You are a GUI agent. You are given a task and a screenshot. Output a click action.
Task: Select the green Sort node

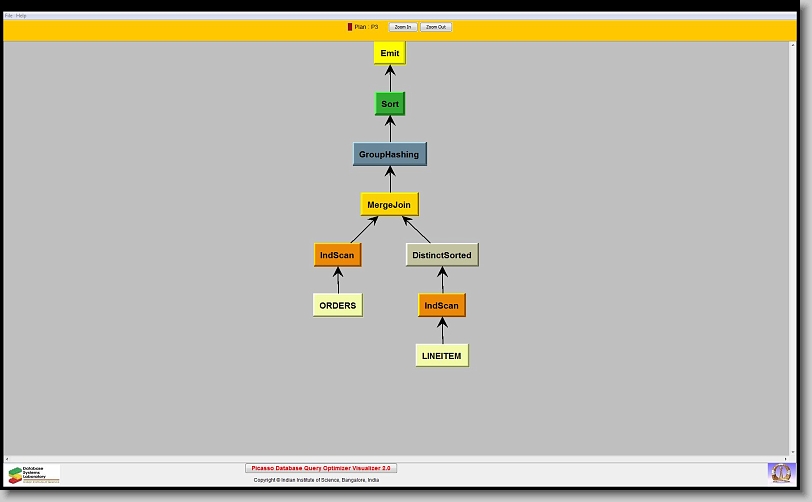(x=390, y=104)
